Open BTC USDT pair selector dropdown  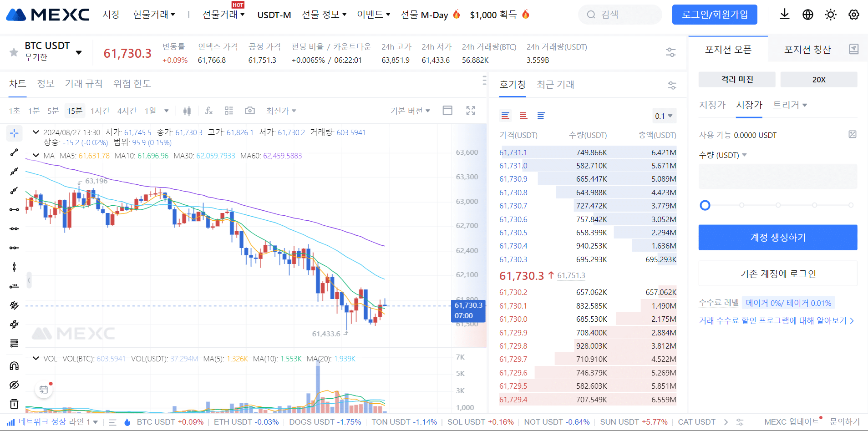pyautogui.click(x=79, y=52)
